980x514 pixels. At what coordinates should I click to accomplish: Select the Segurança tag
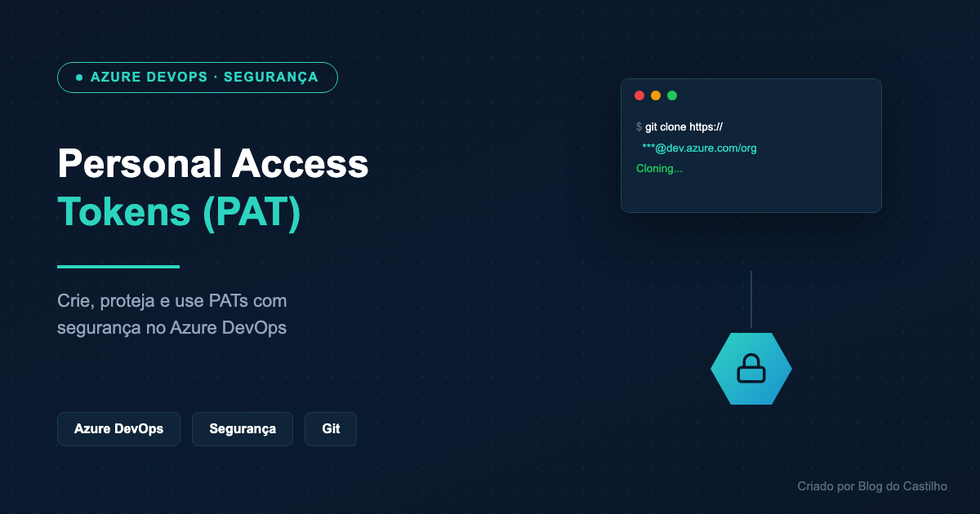[243, 429]
